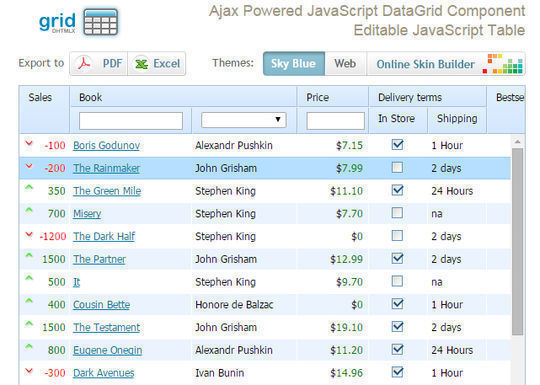Click the grid's vertical scrollbar thumb
Image resolution: width=540 pixels, height=385 pixels.
517,241
